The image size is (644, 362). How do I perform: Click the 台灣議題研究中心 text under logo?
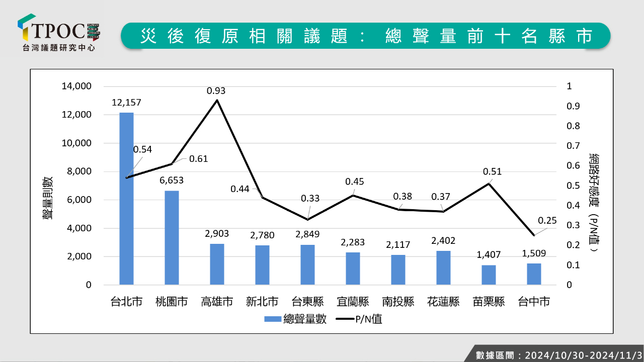pos(59,48)
